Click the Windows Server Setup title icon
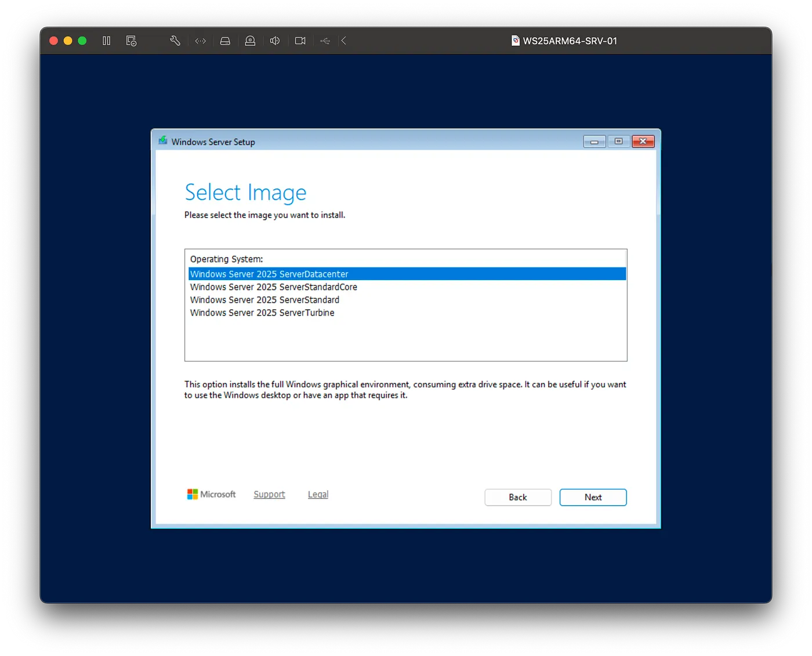 [x=163, y=141]
